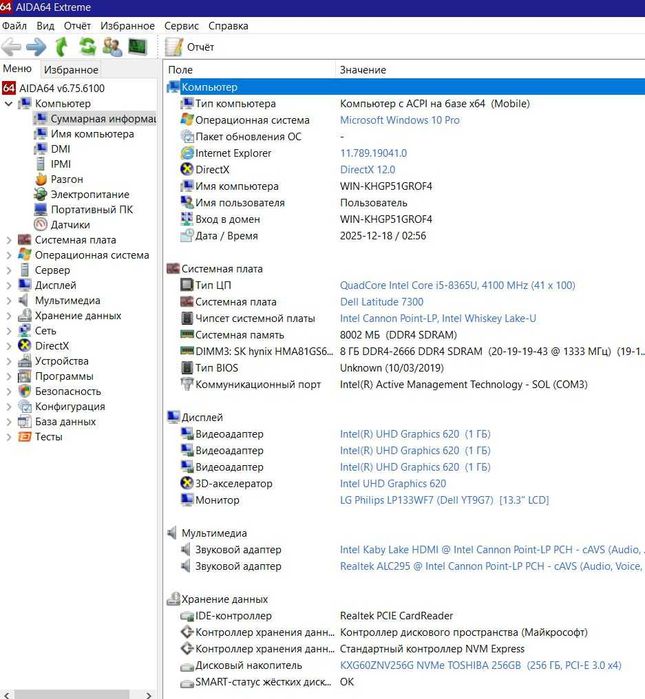
Task: Open the Избранное menu in the menu bar
Action: tap(127, 26)
